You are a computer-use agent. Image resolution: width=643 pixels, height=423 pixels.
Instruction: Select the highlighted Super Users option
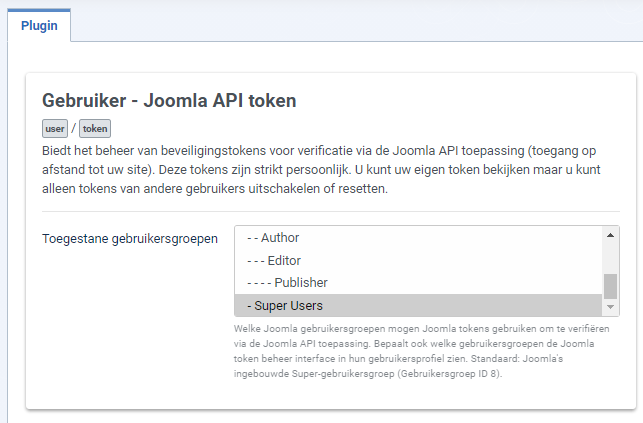pos(418,305)
